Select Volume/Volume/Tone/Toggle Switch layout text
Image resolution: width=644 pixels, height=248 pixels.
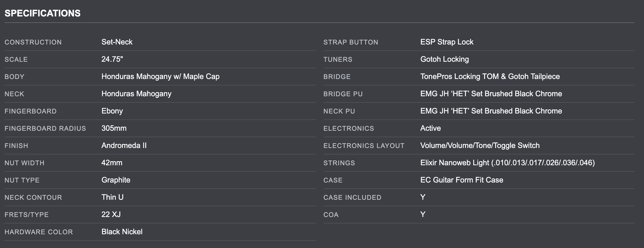(480, 146)
